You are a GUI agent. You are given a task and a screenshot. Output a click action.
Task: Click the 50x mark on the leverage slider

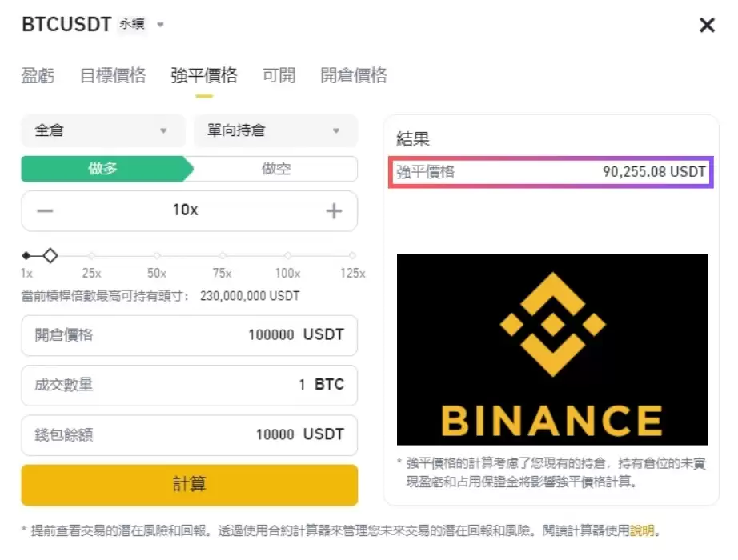[x=155, y=255]
